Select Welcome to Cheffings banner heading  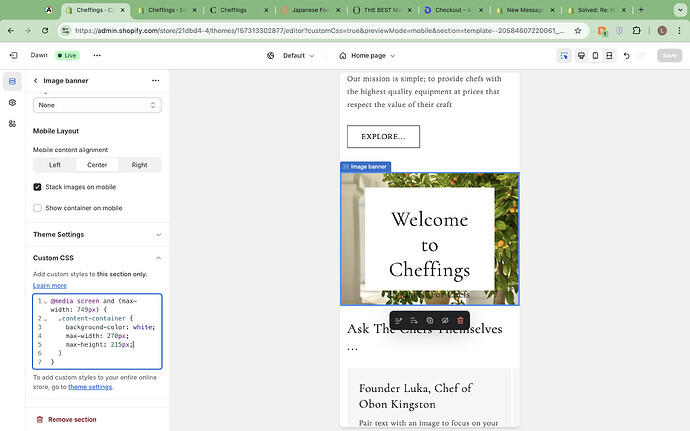(429, 245)
